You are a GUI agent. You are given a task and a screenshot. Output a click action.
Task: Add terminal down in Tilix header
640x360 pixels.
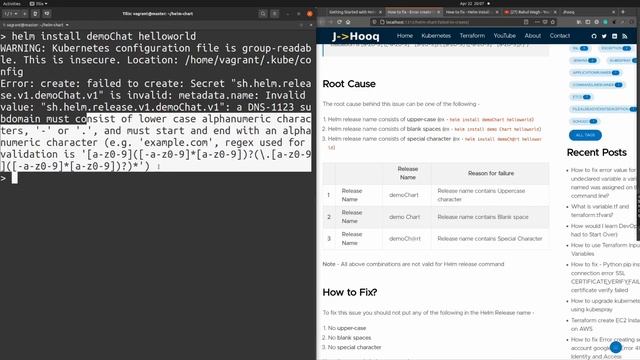[47, 14]
